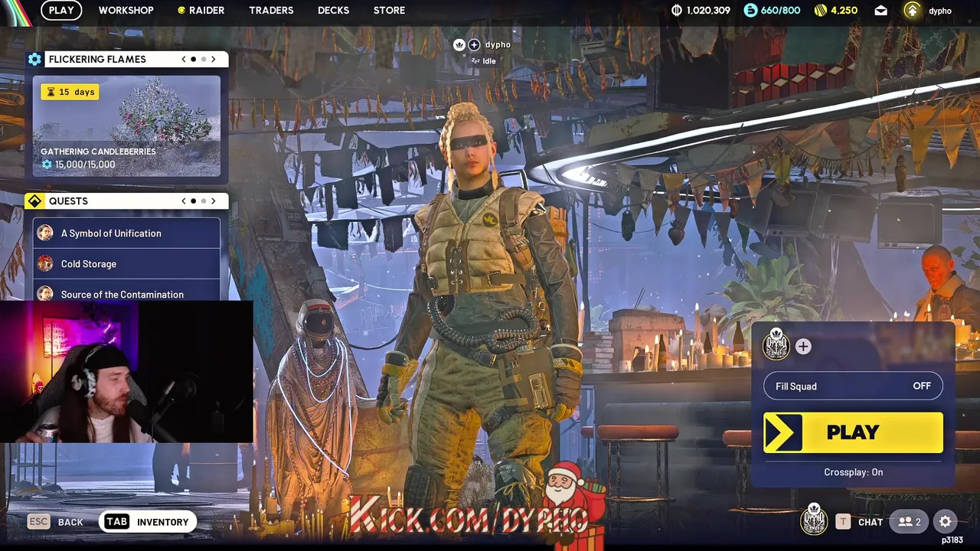Click the Quests header diamond icon

click(34, 201)
